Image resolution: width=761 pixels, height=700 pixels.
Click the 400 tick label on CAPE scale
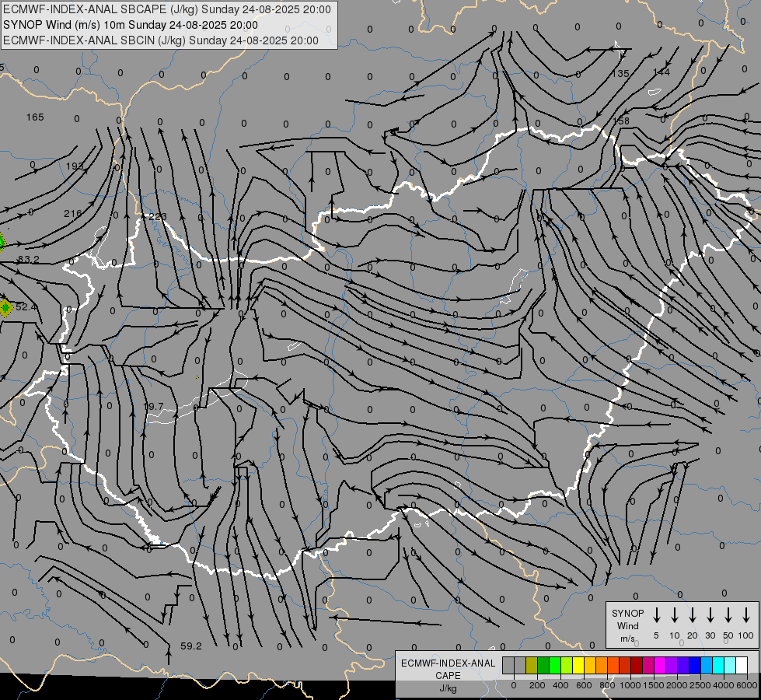560,685
